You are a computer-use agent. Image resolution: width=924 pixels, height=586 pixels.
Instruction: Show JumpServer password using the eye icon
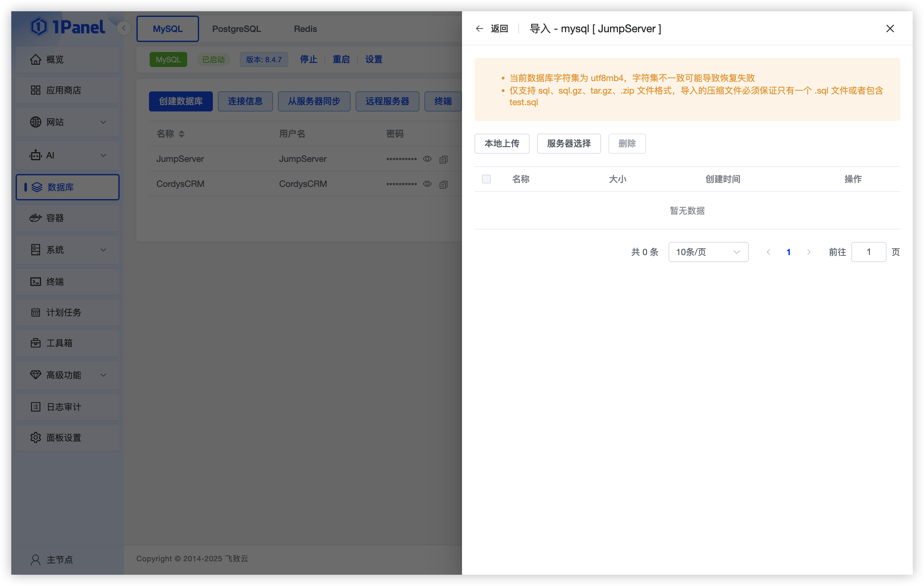point(427,159)
